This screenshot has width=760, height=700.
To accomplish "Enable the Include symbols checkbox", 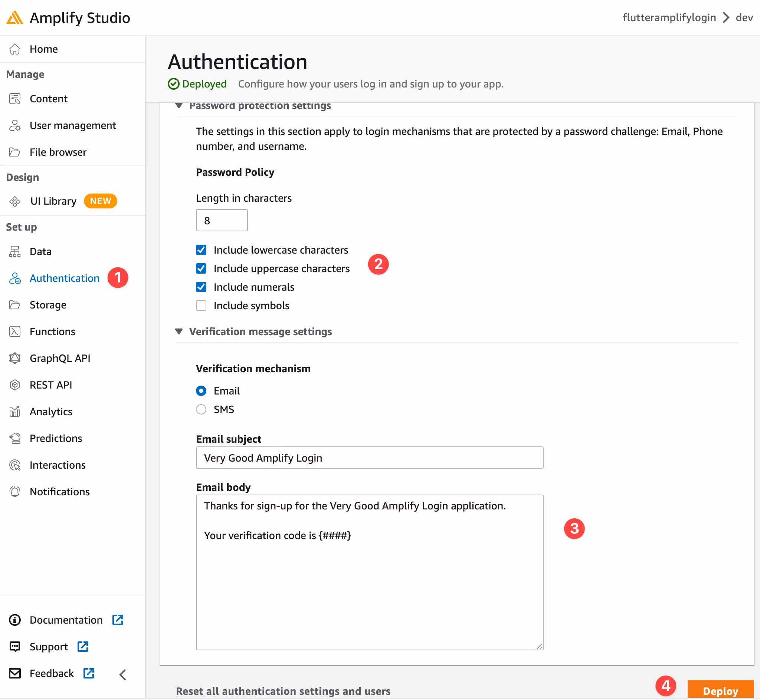I will click(x=201, y=306).
